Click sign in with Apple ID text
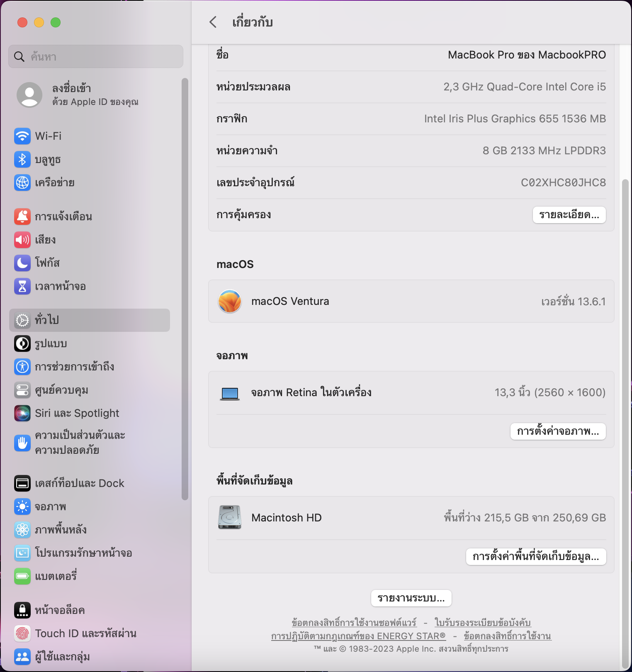The image size is (632, 672). pos(95,95)
